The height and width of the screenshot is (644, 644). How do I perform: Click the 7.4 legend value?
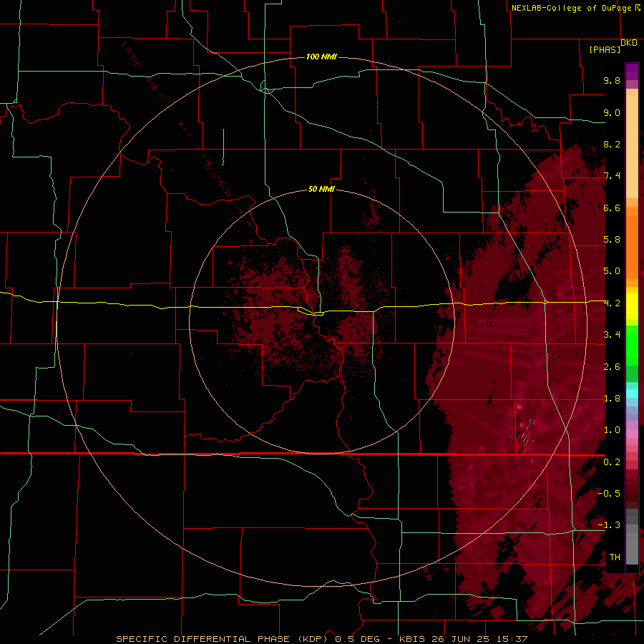(612, 176)
